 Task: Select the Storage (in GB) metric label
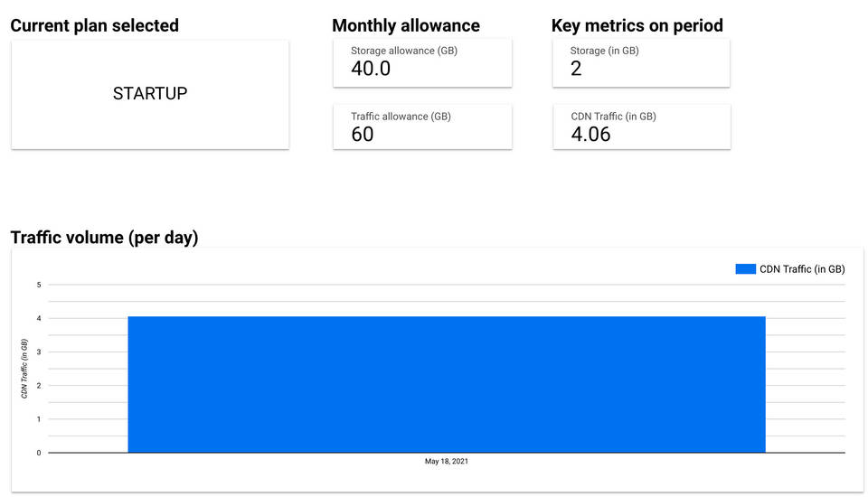604,51
